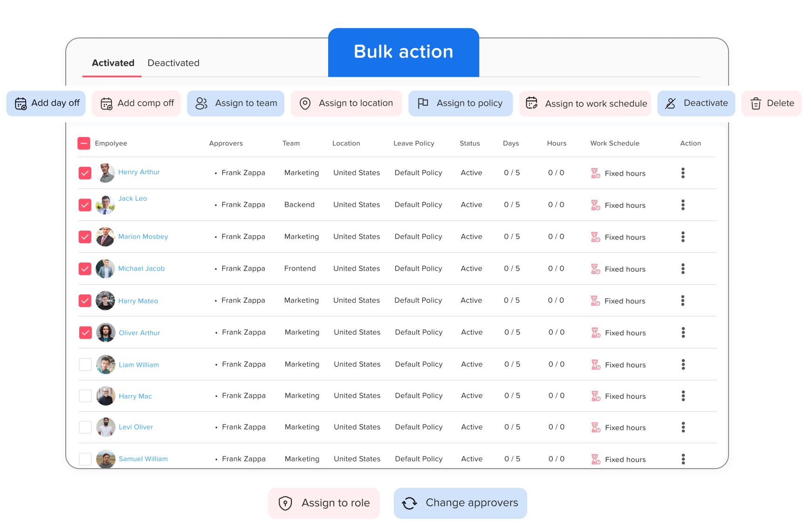Click the Assign to location pin icon
812x532 pixels.
pos(305,103)
